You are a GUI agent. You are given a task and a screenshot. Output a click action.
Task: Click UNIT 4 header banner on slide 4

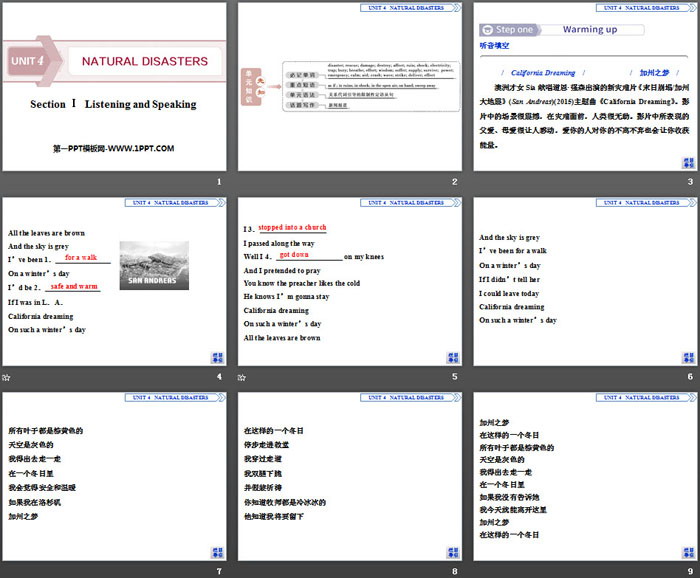click(x=175, y=203)
